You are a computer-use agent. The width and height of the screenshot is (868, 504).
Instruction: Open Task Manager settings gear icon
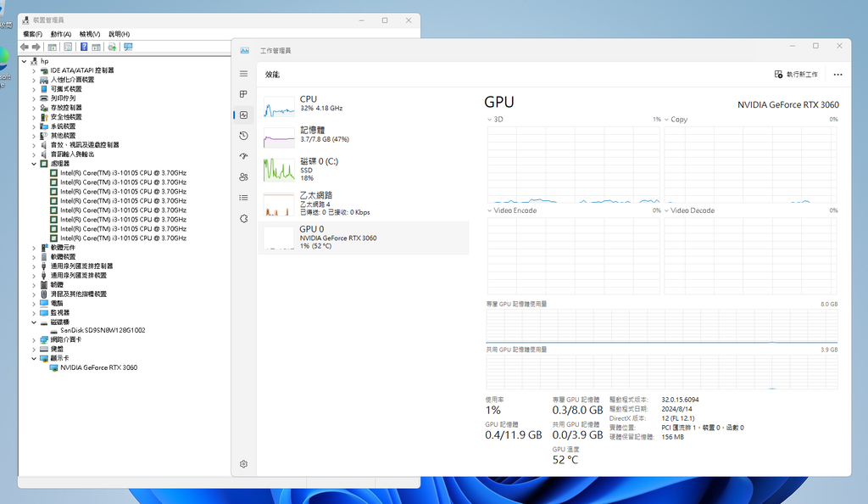pyautogui.click(x=243, y=464)
